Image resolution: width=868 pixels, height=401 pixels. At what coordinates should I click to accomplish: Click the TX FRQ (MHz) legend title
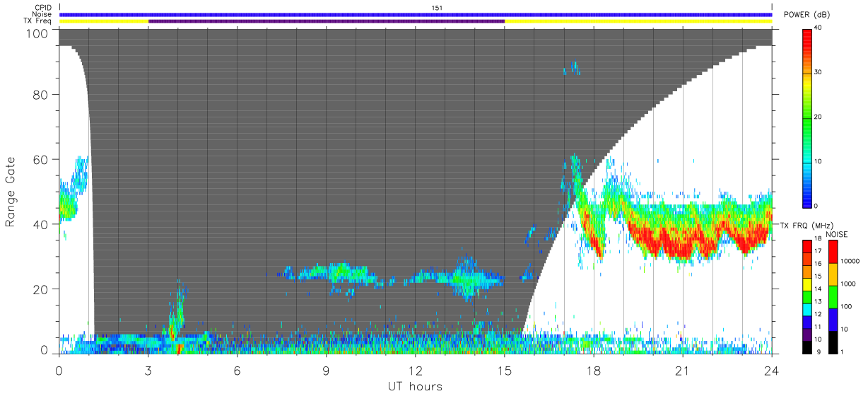(805, 225)
